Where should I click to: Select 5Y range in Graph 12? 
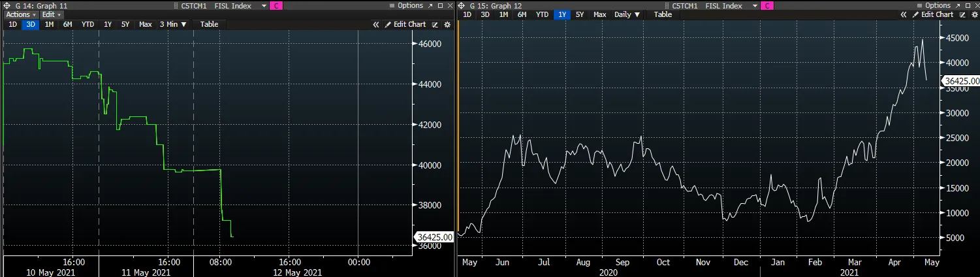(580, 14)
